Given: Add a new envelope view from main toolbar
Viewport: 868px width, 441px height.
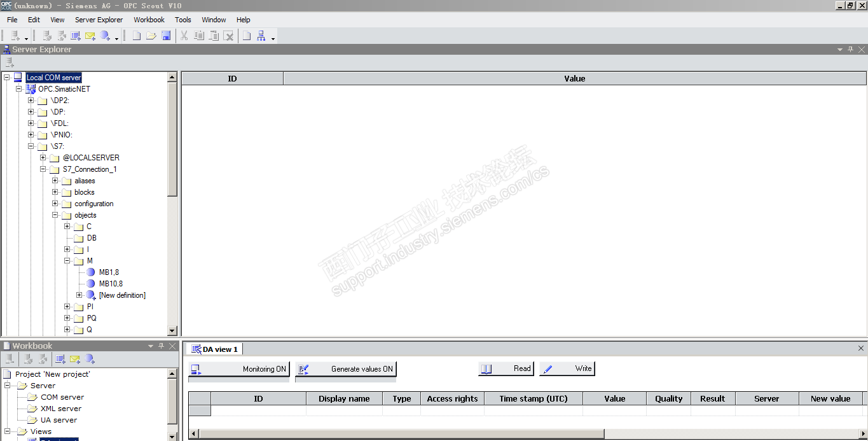Looking at the screenshot, I should coord(90,36).
